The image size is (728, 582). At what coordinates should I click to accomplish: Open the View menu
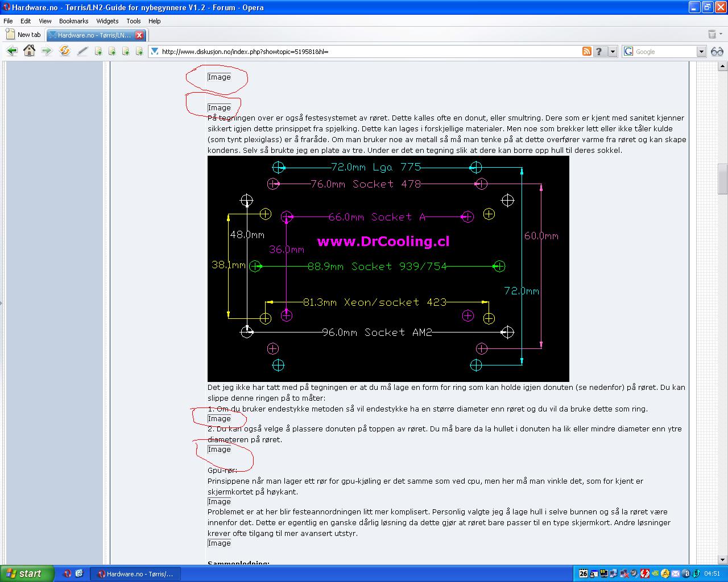pyautogui.click(x=45, y=21)
